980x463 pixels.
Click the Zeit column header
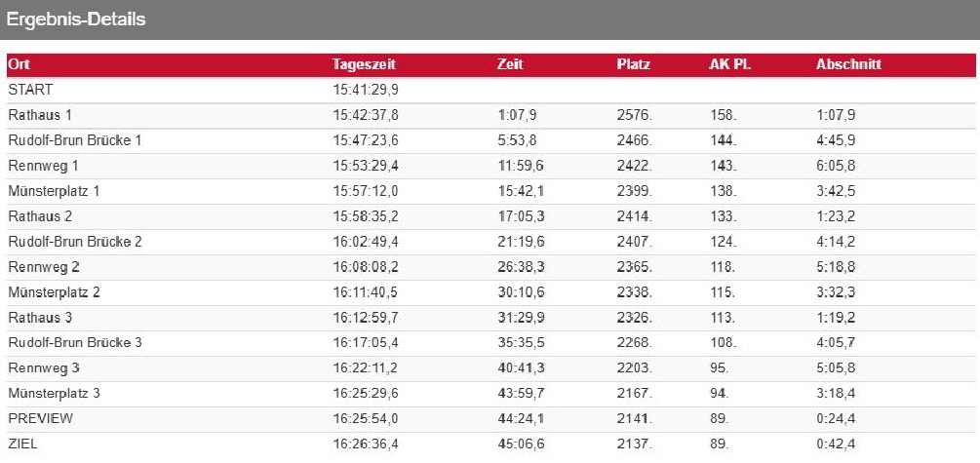510,65
